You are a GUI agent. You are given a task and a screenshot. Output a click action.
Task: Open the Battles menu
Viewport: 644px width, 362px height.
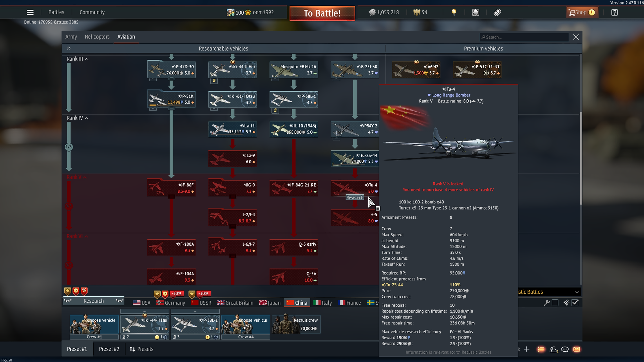(x=56, y=12)
